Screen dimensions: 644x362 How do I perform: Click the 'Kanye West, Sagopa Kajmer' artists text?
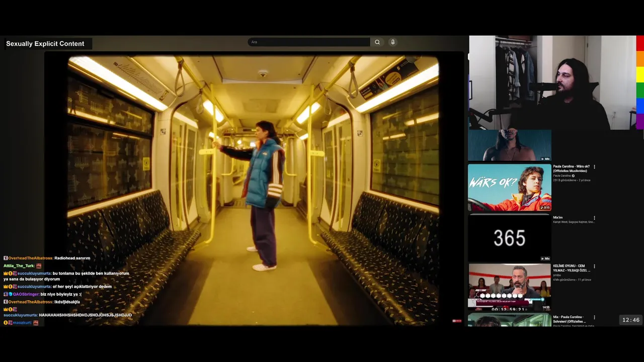[x=574, y=222]
